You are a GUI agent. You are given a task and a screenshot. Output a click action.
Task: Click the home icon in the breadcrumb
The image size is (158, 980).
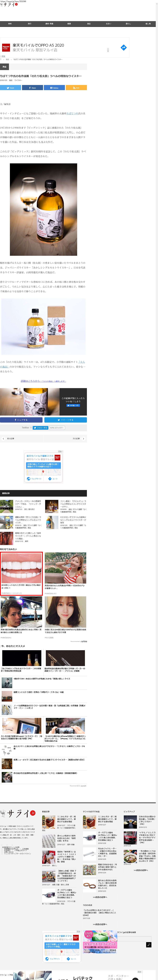pyautogui.click(x=1, y=59)
